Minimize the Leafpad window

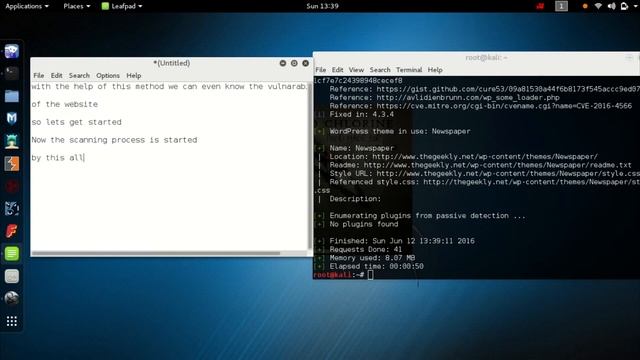[x=283, y=63]
